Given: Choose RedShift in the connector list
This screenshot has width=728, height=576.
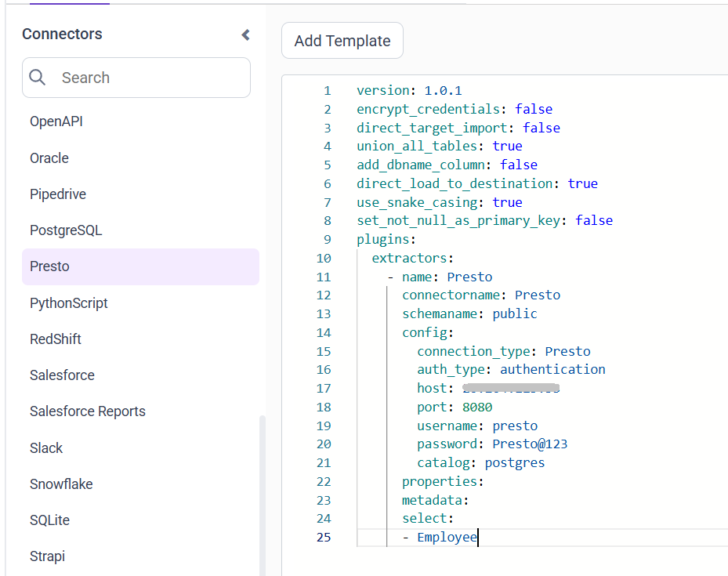Looking at the screenshot, I should click(56, 339).
